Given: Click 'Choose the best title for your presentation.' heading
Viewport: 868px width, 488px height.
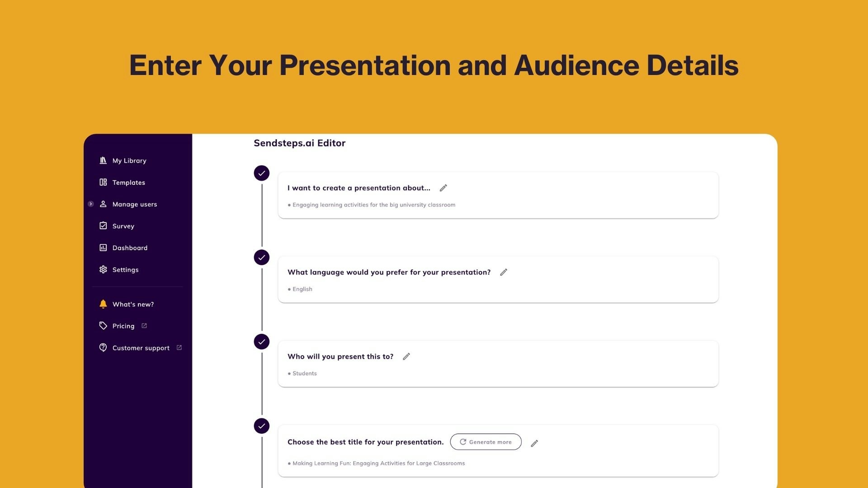Looking at the screenshot, I should (366, 442).
